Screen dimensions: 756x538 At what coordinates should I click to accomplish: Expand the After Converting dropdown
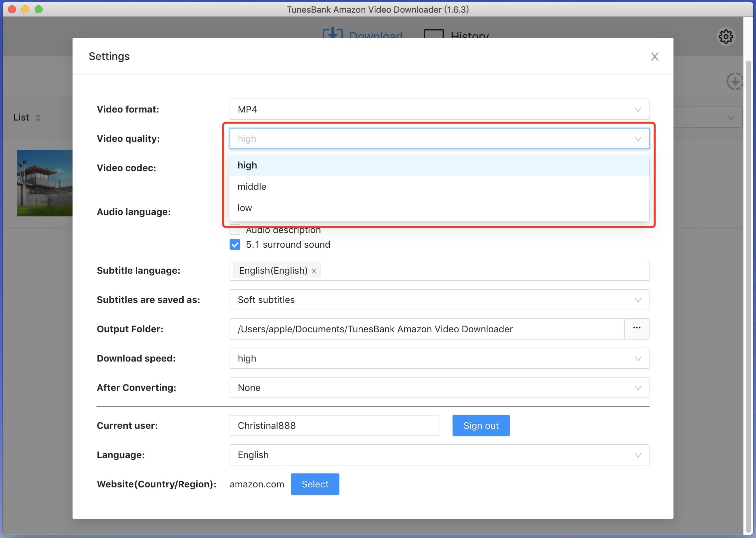click(x=439, y=388)
